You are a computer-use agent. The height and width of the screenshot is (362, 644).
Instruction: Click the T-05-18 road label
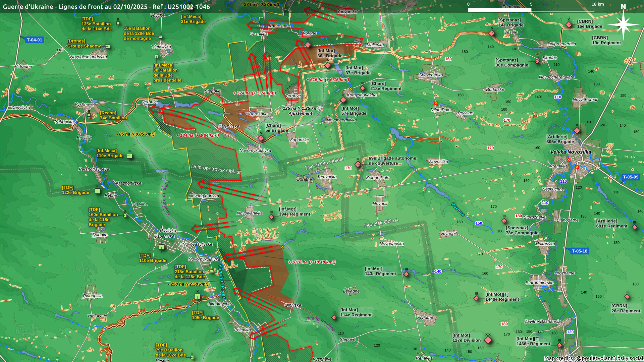click(x=579, y=251)
